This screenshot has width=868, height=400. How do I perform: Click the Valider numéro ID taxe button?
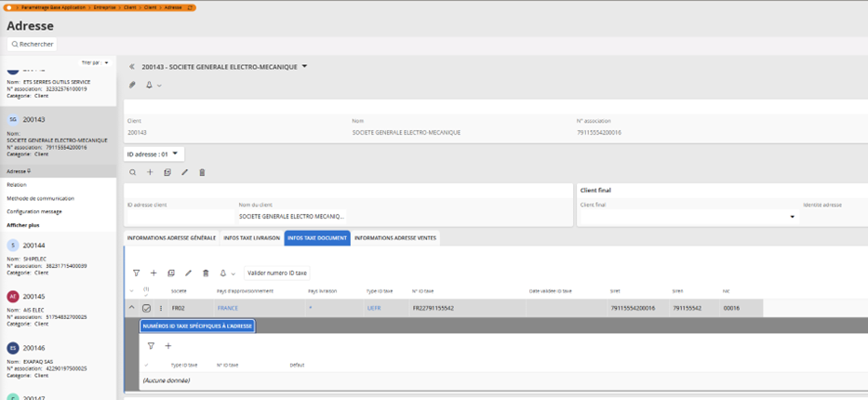(277, 273)
